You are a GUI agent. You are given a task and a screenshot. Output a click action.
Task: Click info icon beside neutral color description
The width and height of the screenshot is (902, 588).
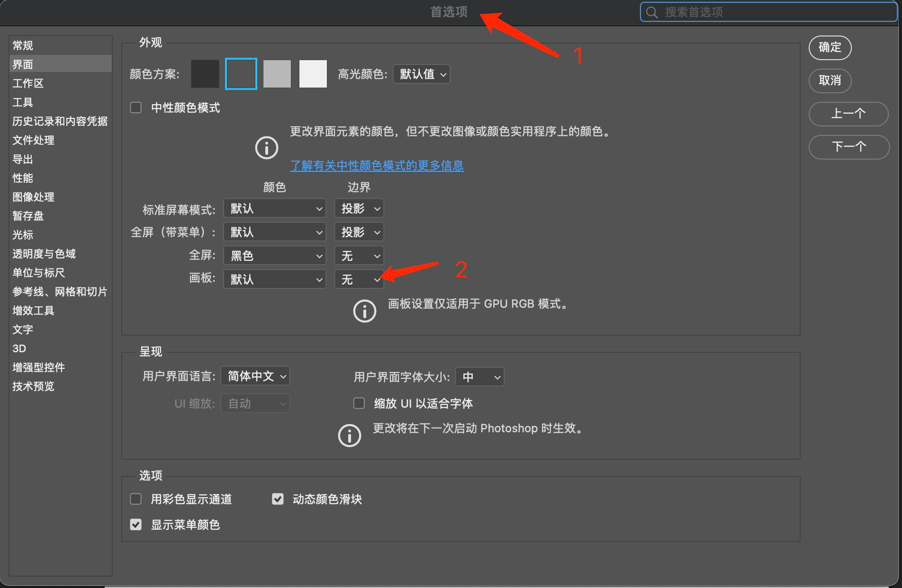coord(267,148)
